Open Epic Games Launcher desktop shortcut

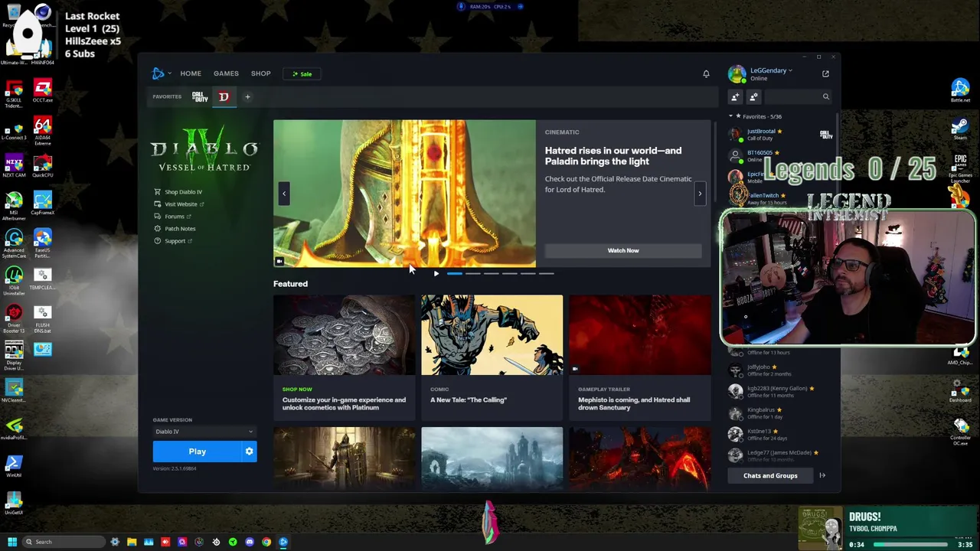point(960,167)
